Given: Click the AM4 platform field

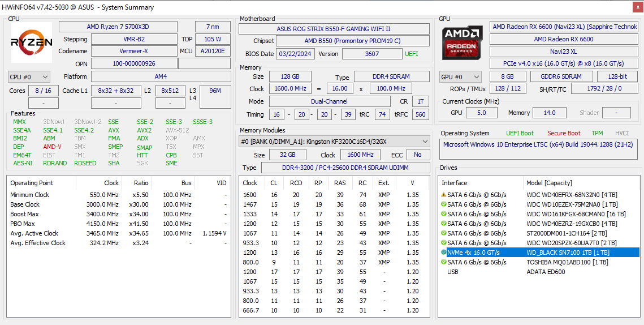Looking at the screenshot, I should (x=161, y=76).
